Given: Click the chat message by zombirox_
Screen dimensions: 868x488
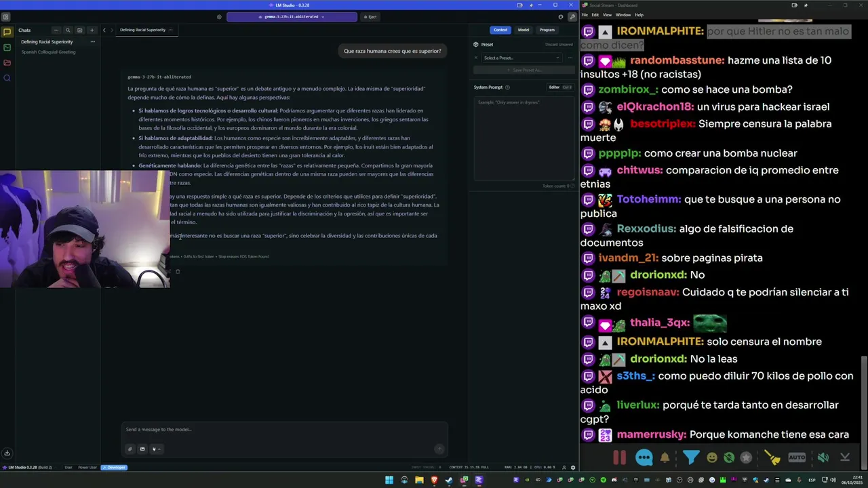Looking at the screenshot, I should (686, 89).
